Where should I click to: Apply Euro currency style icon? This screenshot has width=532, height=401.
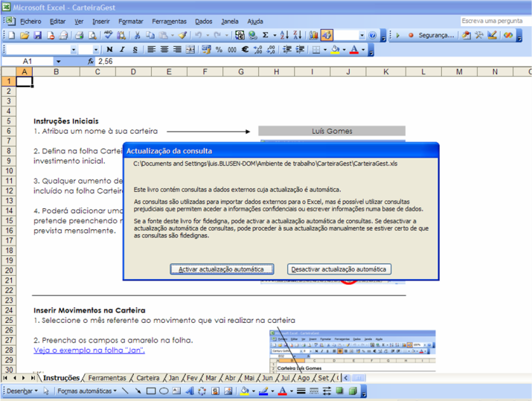point(245,50)
